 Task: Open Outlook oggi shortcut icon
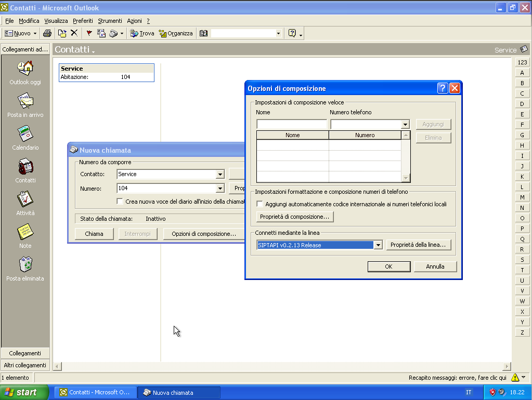point(25,69)
